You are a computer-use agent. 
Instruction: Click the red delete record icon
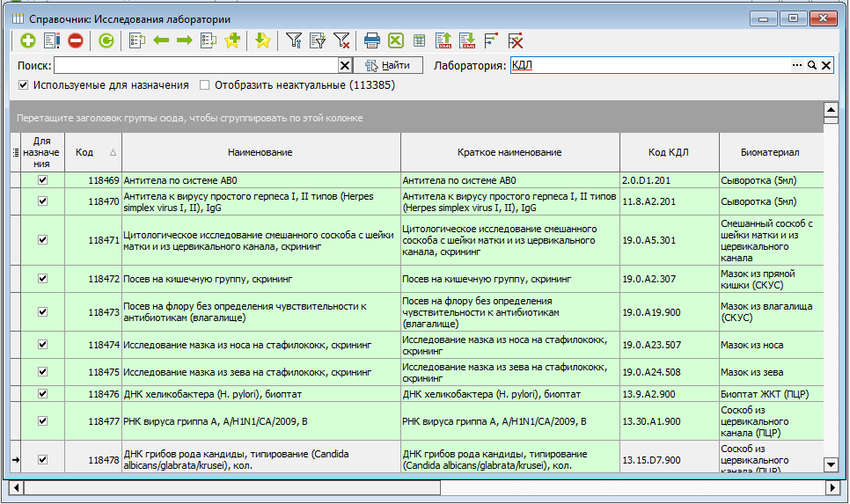[x=75, y=40]
